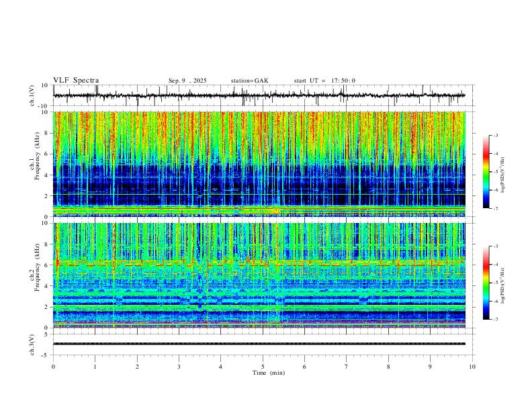Click the time axis tick label '5'
The image size is (532, 411).
click(x=263, y=367)
